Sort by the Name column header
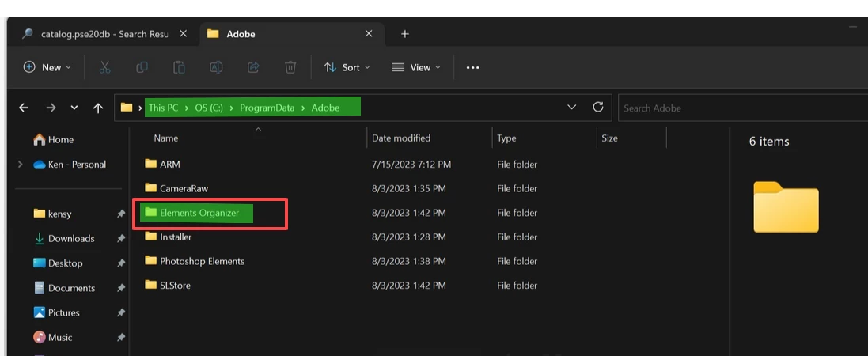The height and width of the screenshot is (356, 868). tap(166, 138)
